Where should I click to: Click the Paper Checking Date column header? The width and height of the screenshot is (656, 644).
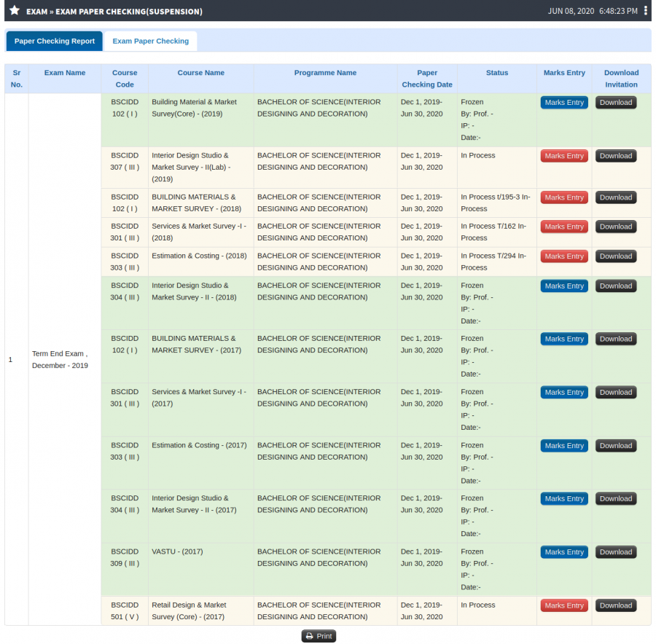427,79
